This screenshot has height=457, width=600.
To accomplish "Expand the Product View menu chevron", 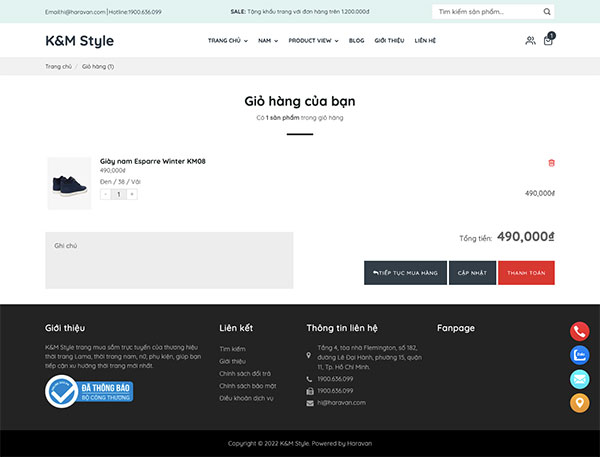I will point(336,41).
